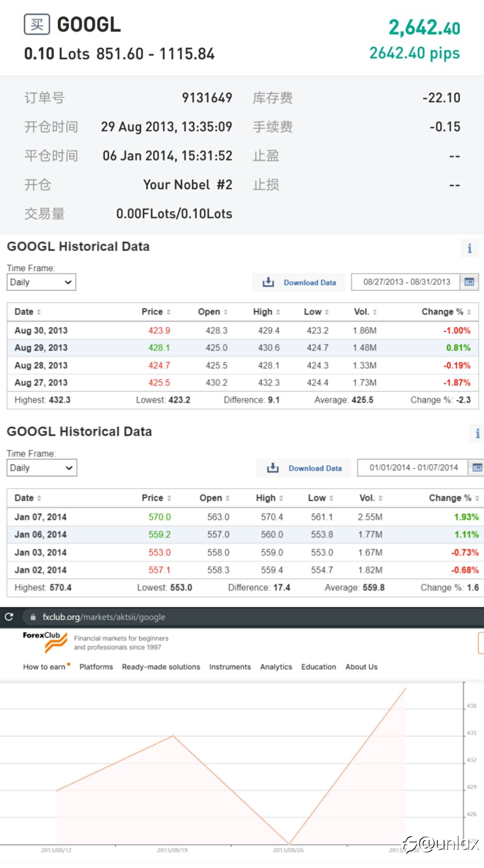The height and width of the screenshot is (868, 484).
Task: Click the Your Nobel #2 text
Action: point(188,185)
